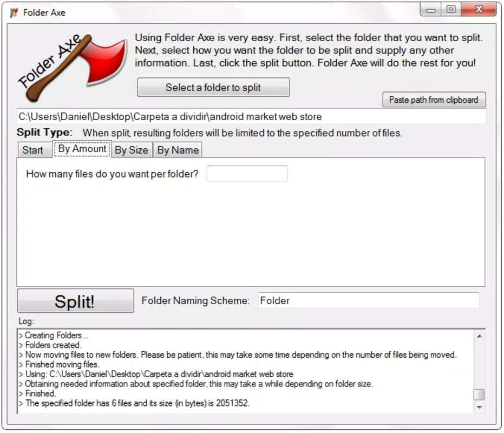The height and width of the screenshot is (433, 504).
Task: Click log line '> Creating Folders...'
Action: (54, 335)
